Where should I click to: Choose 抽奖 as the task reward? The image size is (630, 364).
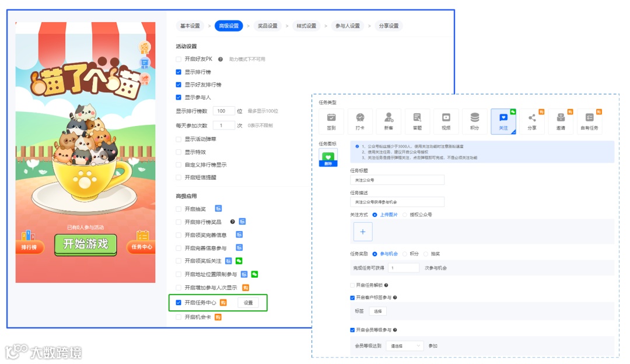click(x=425, y=254)
